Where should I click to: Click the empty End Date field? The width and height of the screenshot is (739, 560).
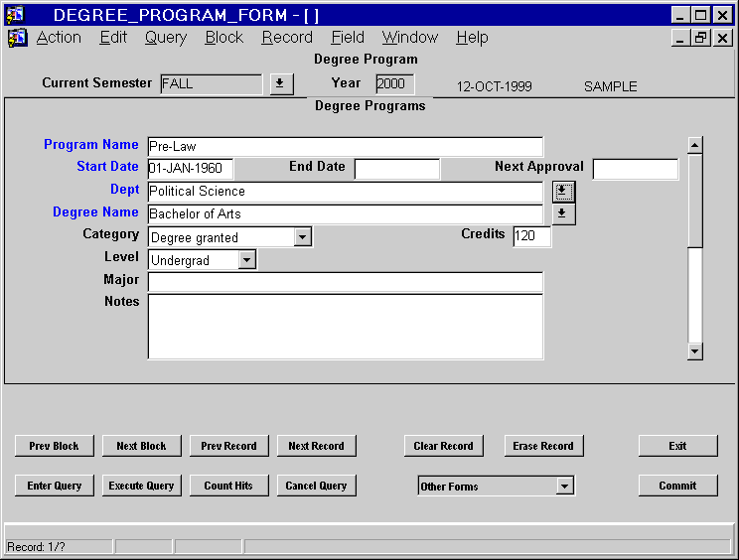[397, 169]
